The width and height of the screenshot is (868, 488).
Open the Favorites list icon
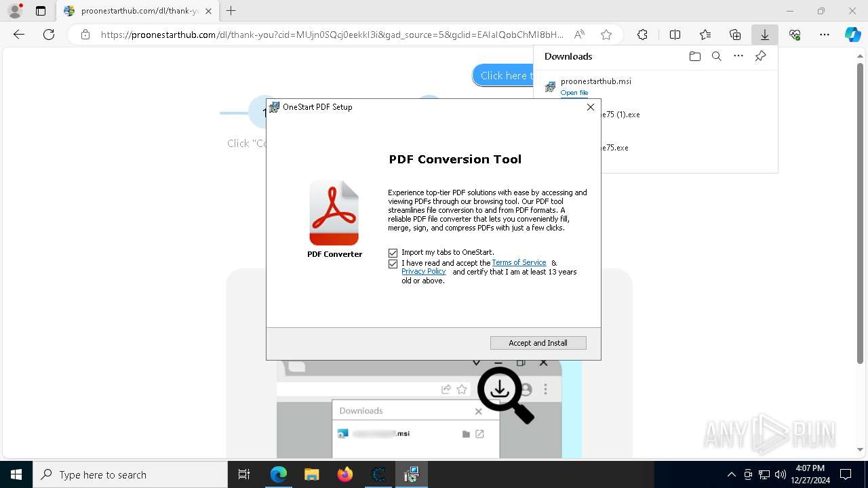point(705,35)
